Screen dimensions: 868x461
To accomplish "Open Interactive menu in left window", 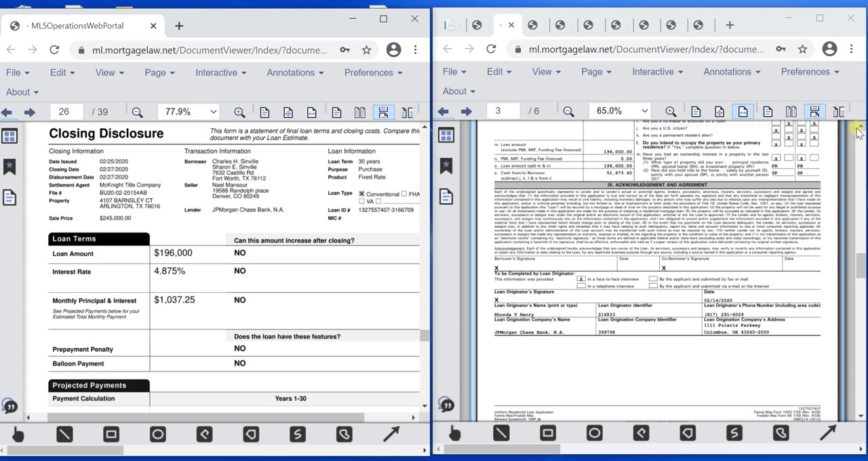I will click(x=221, y=73).
